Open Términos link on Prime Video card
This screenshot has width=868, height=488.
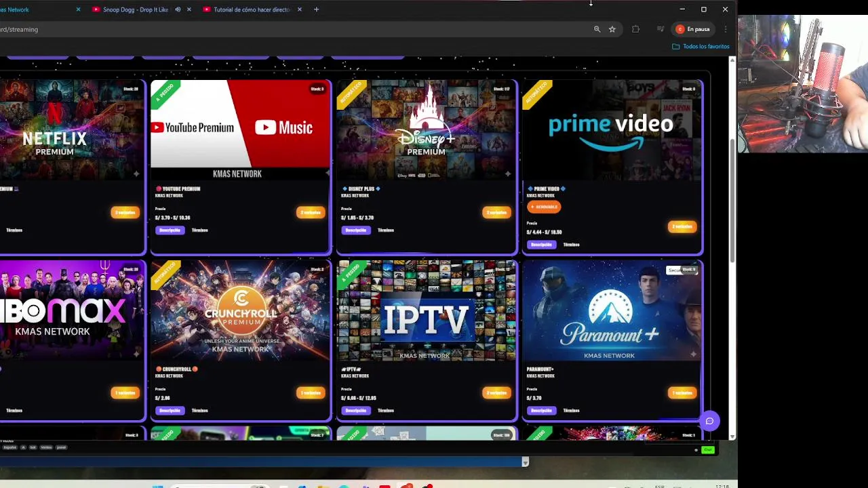click(x=571, y=245)
